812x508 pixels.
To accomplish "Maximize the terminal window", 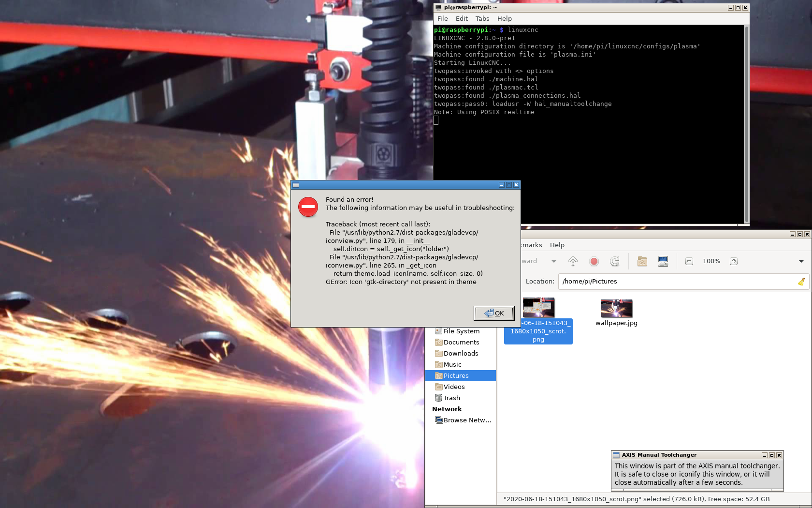I will [x=738, y=8].
